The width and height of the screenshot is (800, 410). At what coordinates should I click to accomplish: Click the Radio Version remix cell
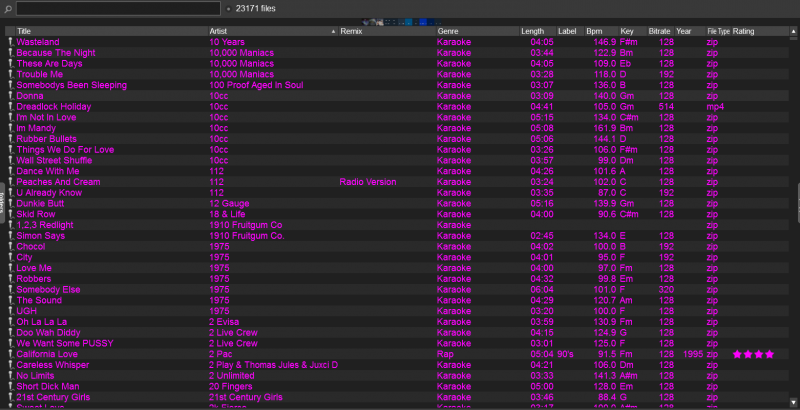click(x=368, y=182)
